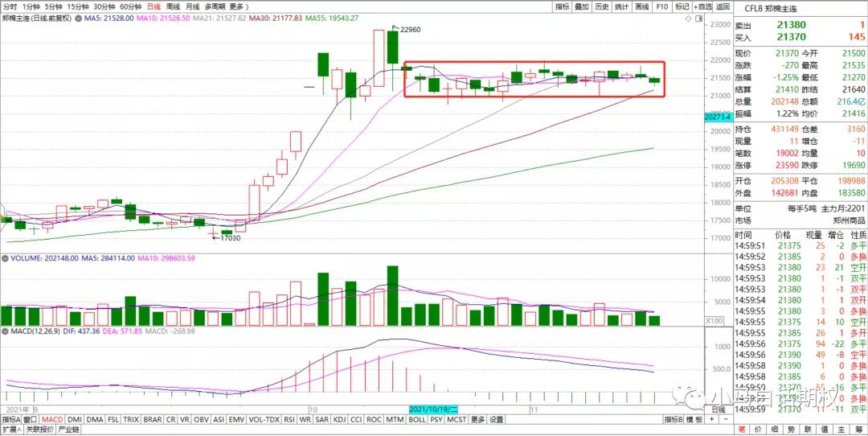Switch to the 60分钟 timeframe tab

130,6
